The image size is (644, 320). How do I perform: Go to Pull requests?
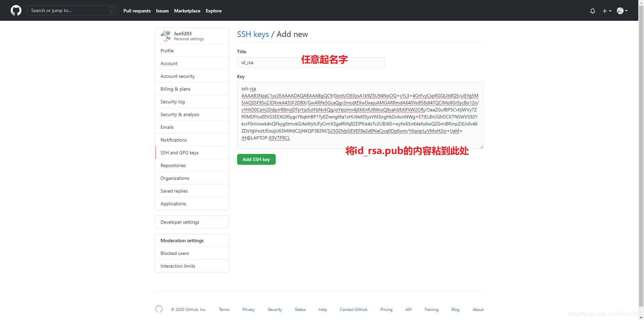coord(137,11)
